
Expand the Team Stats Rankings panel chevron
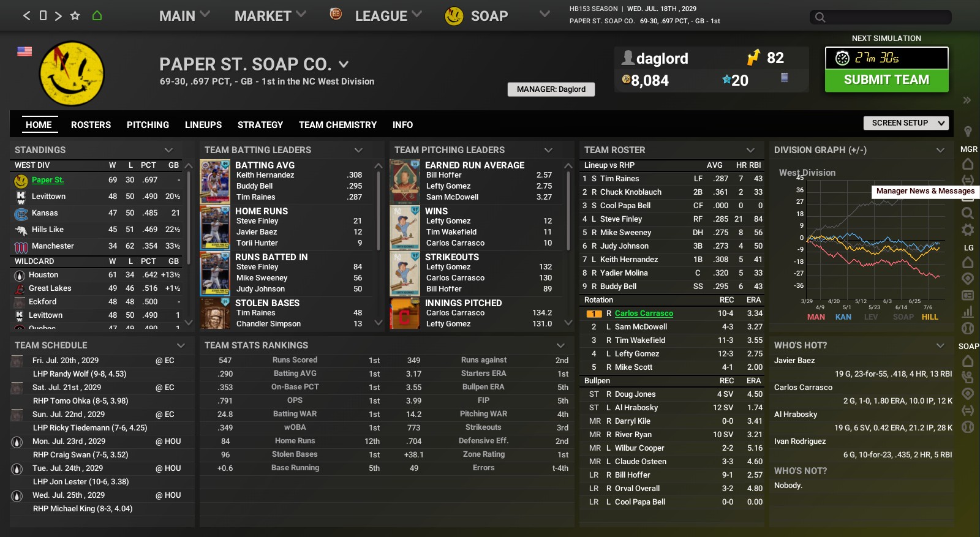pyautogui.click(x=560, y=345)
